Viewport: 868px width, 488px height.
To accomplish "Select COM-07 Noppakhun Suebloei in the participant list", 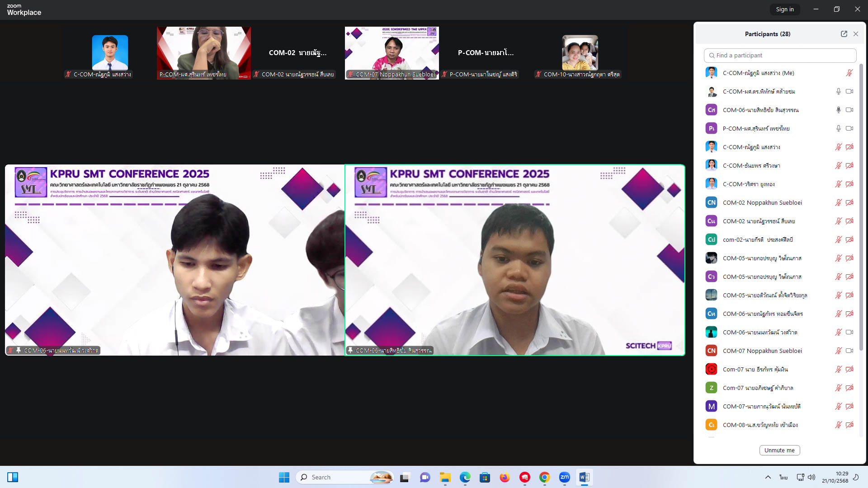I will coord(762,351).
